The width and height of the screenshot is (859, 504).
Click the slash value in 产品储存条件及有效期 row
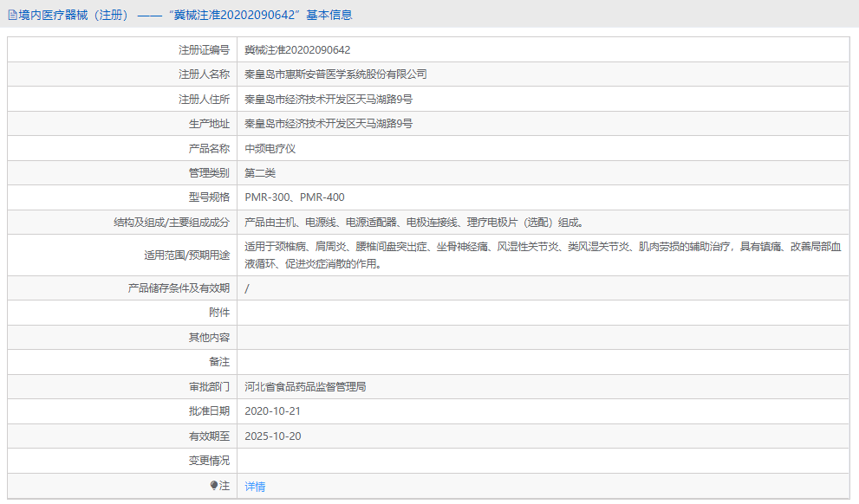[246, 288]
